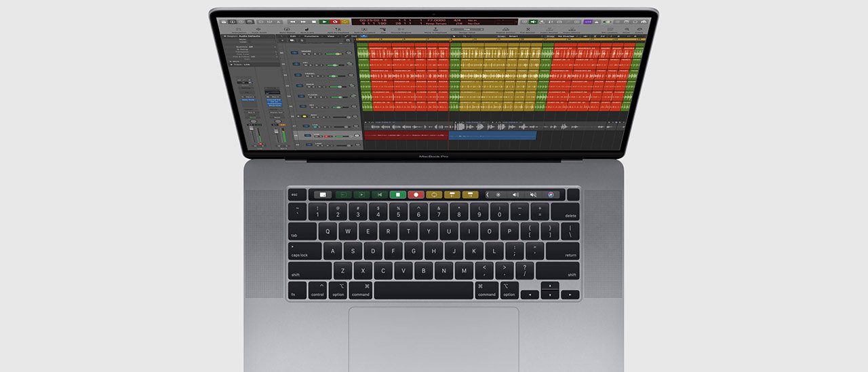Open the Functions menu of the tracks area
The height and width of the screenshot is (372, 868).
tap(311, 36)
